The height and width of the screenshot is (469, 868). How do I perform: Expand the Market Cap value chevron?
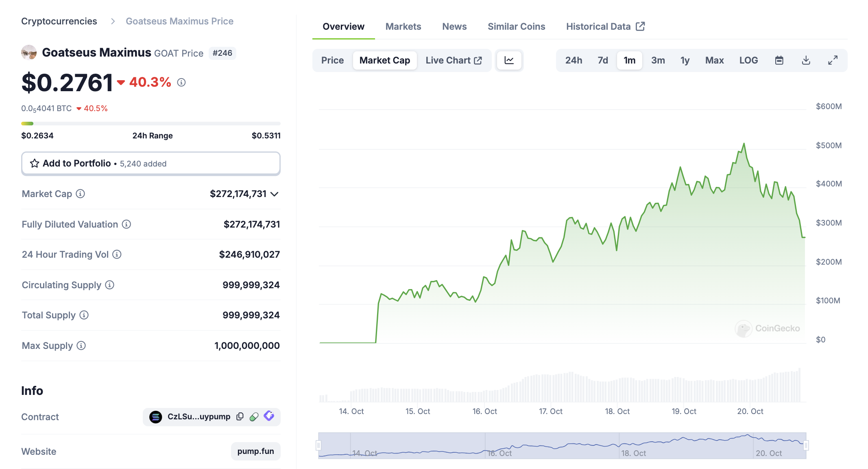pos(275,194)
